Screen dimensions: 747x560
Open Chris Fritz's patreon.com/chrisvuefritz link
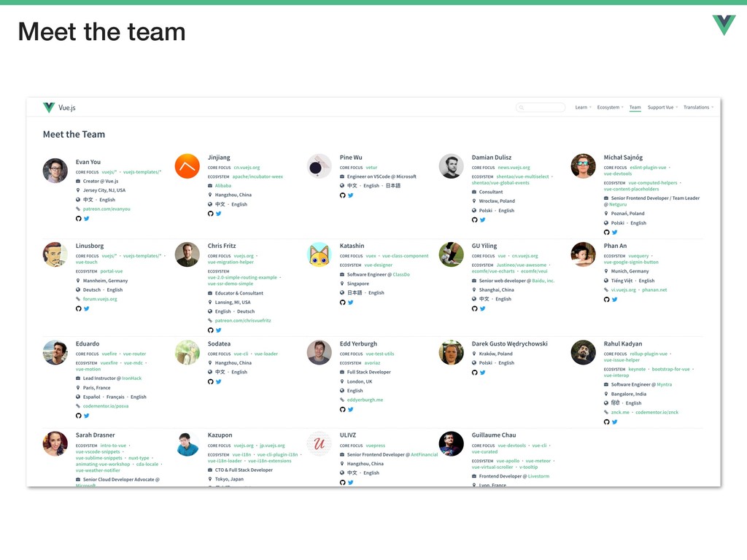click(x=243, y=321)
